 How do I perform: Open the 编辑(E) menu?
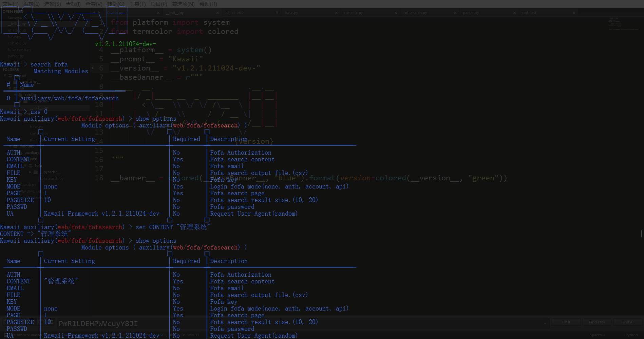tap(31, 4)
